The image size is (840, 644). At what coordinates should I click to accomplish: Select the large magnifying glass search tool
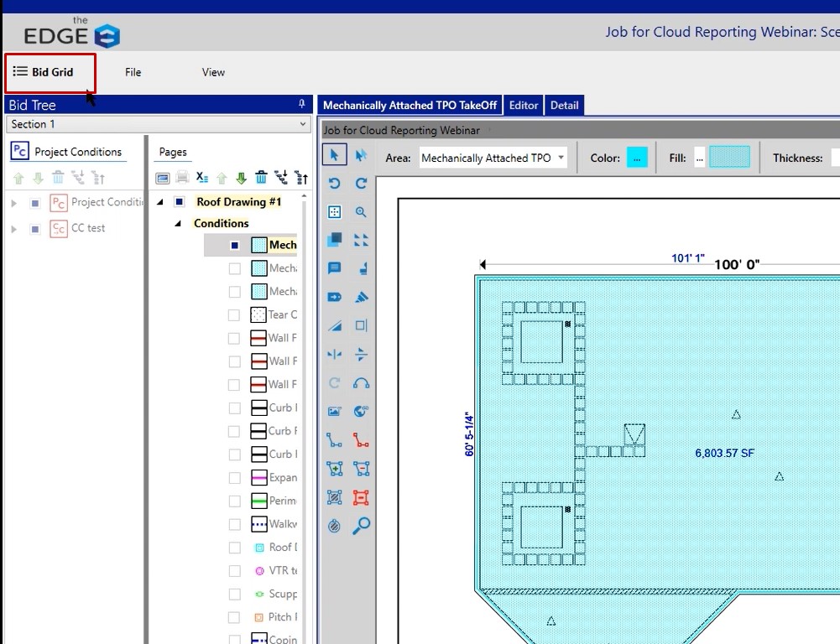pyautogui.click(x=362, y=526)
